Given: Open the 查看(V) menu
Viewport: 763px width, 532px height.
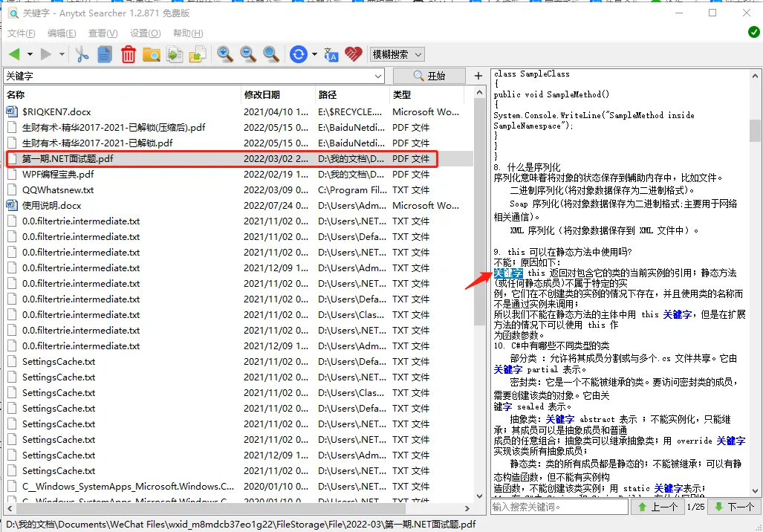Looking at the screenshot, I should 103,33.
